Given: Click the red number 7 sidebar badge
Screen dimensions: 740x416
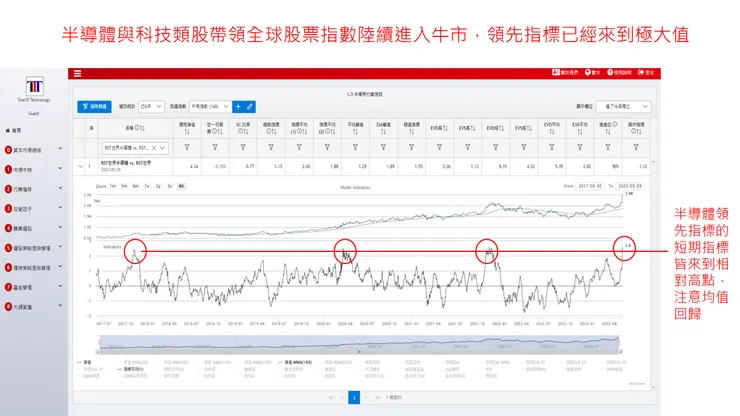Looking at the screenshot, I should 8,287.
